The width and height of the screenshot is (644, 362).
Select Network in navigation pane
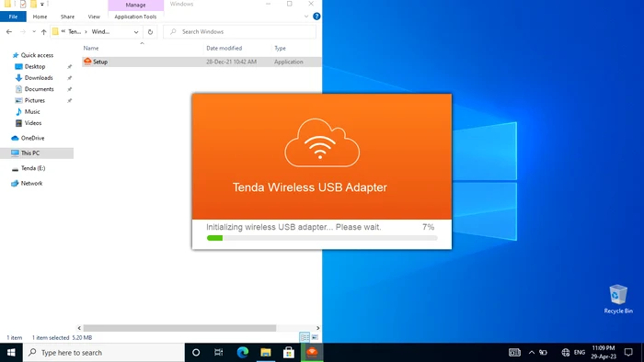[31, 183]
